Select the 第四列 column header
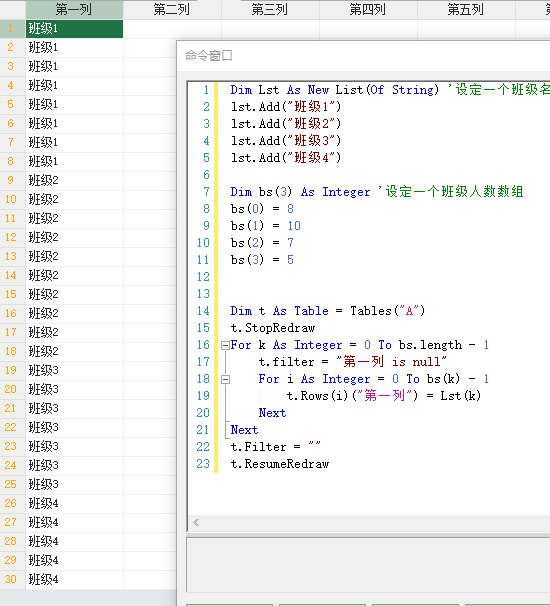The image size is (550, 606). [x=368, y=9]
